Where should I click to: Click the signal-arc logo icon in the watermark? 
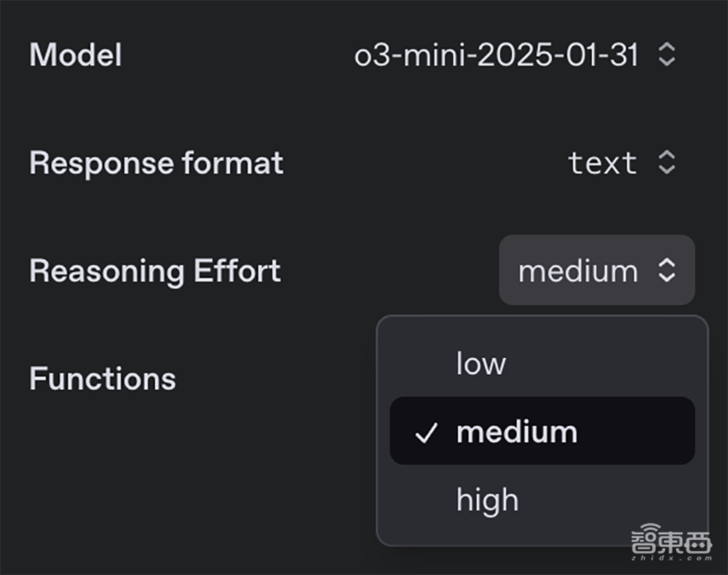(651, 528)
